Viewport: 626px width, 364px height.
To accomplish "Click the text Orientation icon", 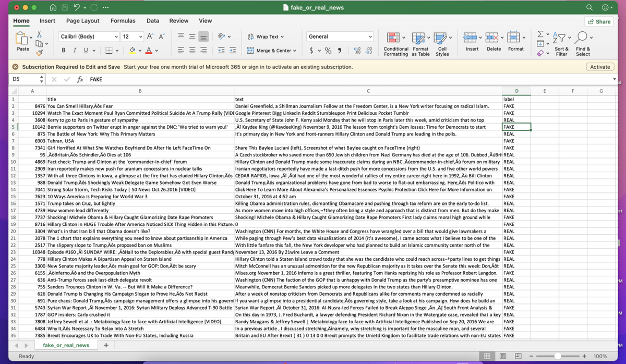I will pyautogui.click(x=222, y=37).
